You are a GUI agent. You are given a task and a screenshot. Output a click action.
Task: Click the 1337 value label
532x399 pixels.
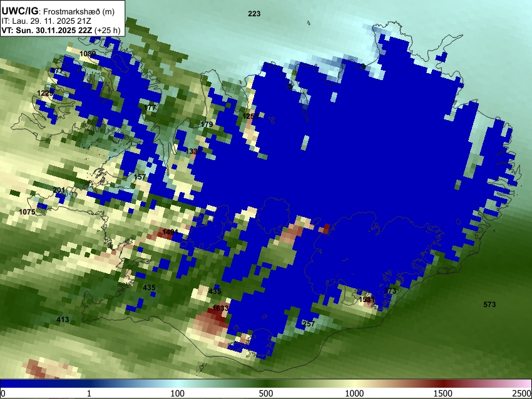pos(193,151)
